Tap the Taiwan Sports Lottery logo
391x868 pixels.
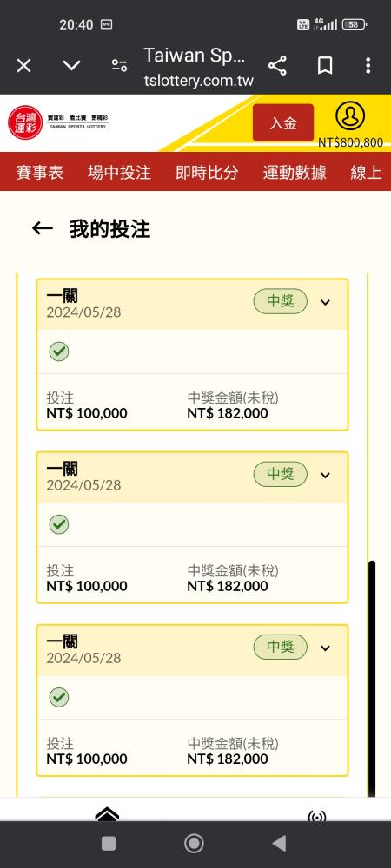click(x=59, y=122)
